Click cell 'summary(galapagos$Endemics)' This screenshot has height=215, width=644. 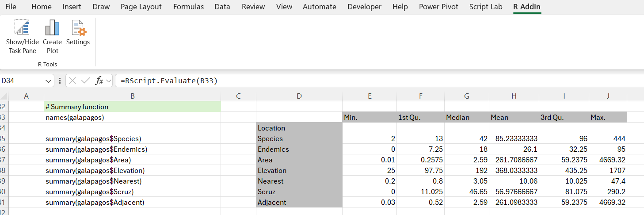[133, 149]
